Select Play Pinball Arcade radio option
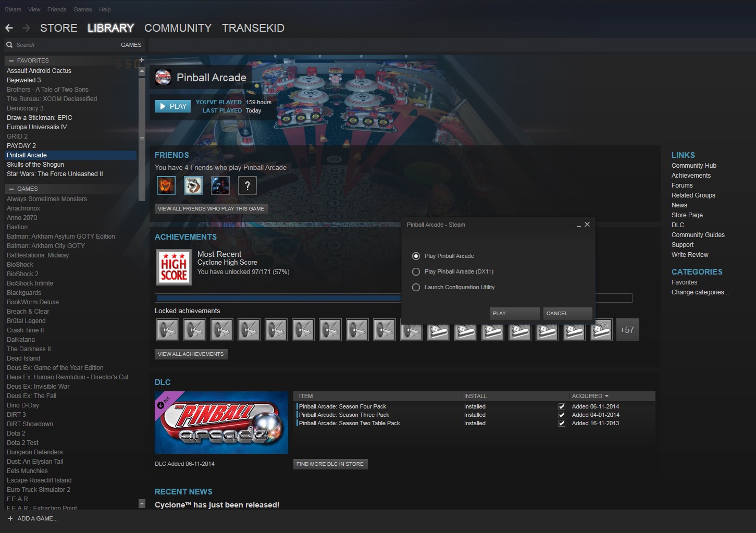This screenshot has width=756, height=533. pyautogui.click(x=416, y=256)
